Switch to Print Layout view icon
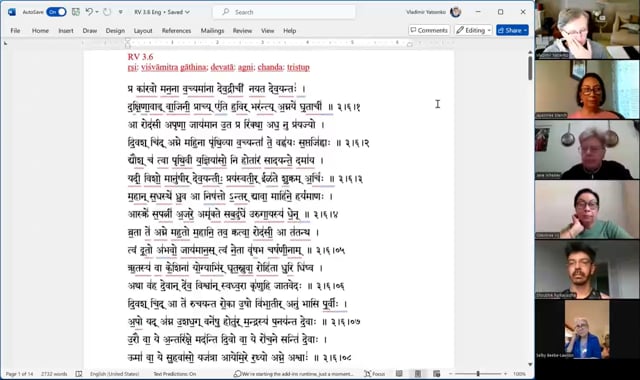640x380 pixels. 418,374
